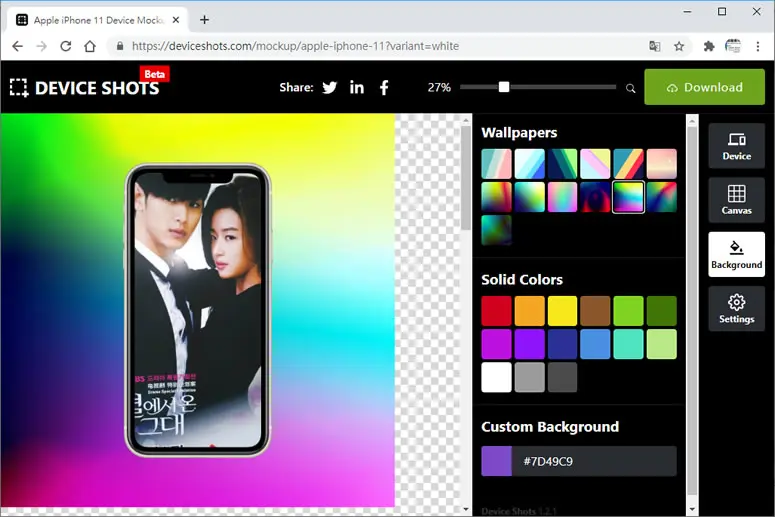Share on Facebook via the f icon
This screenshot has height=517, width=775.
384,87
